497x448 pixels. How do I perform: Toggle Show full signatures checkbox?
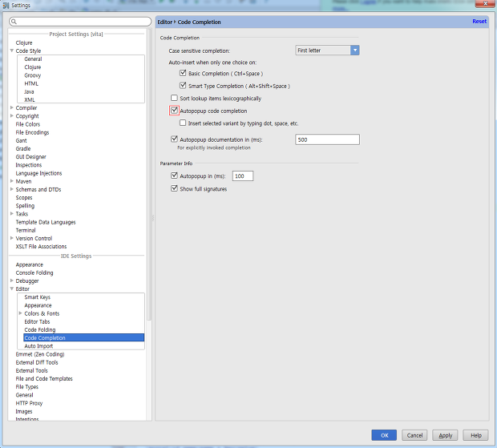click(174, 188)
